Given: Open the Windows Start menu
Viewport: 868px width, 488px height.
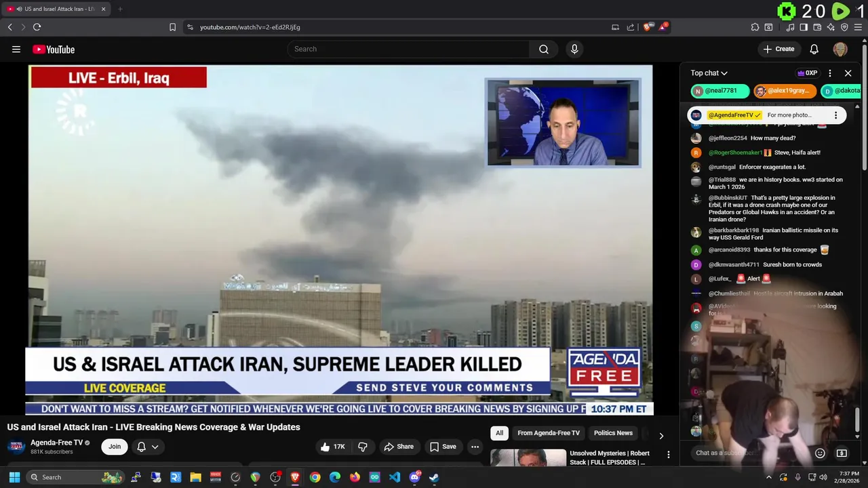Looking at the screenshot, I should [14, 477].
